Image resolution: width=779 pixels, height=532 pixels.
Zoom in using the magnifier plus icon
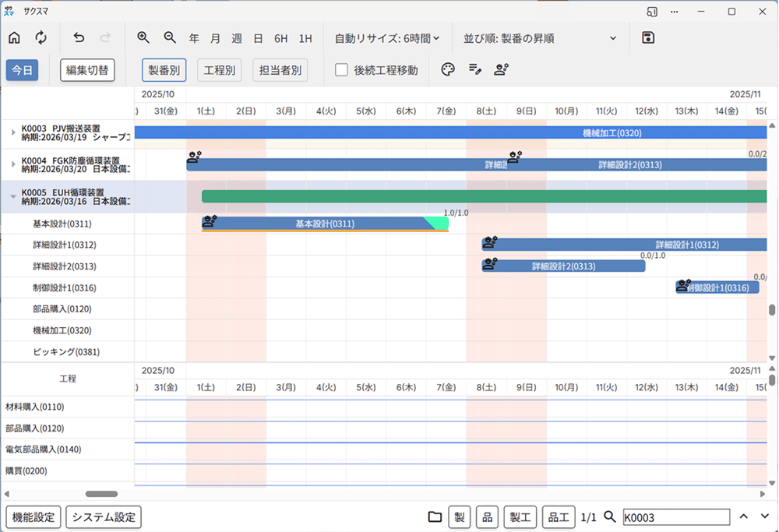(x=143, y=37)
